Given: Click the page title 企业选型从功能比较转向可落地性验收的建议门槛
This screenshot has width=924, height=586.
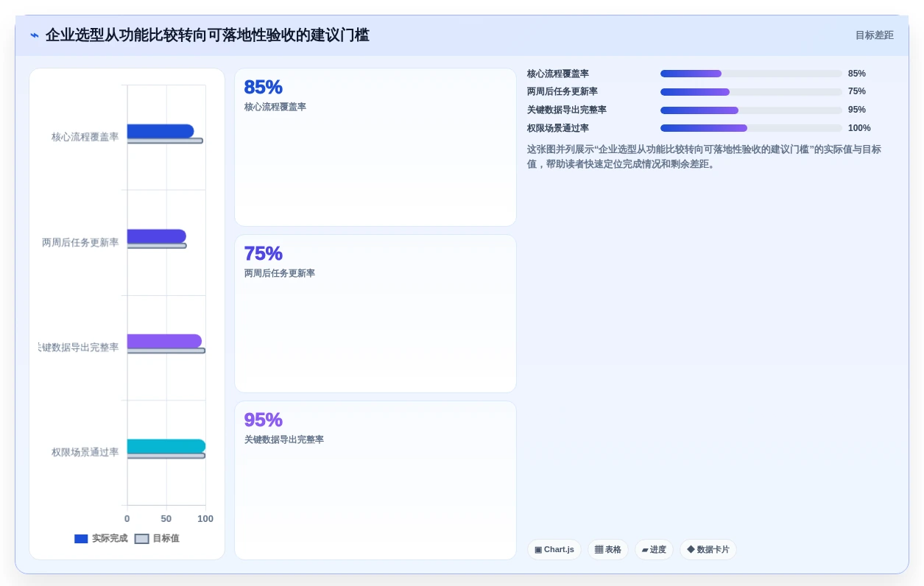Looking at the screenshot, I should coord(208,35).
